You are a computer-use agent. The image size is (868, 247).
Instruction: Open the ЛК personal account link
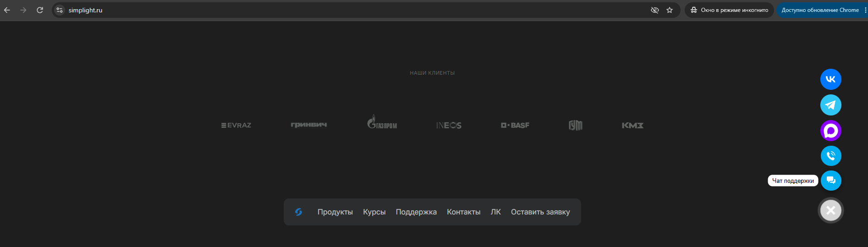click(x=495, y=212)
